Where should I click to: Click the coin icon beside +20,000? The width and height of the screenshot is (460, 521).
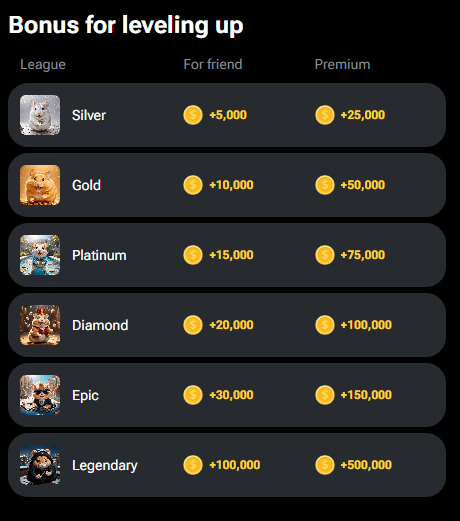(193, 325)
